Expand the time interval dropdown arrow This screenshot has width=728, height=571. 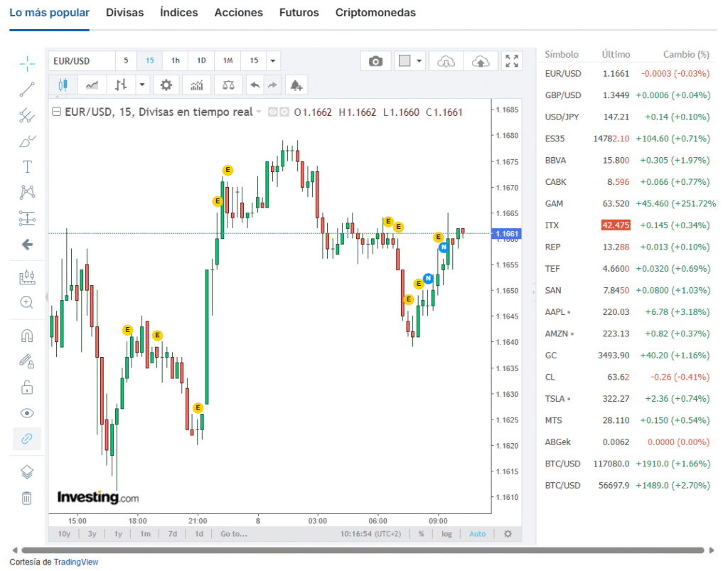274,61
